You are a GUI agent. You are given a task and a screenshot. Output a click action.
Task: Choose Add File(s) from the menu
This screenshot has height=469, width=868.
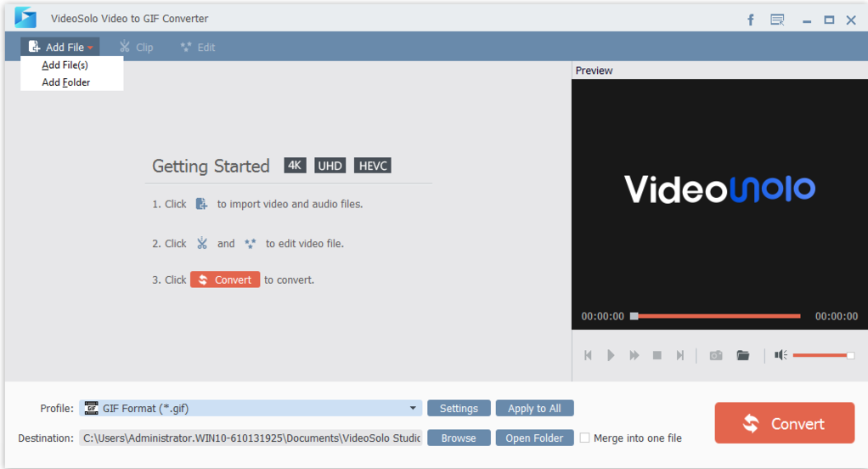[65, 65]
